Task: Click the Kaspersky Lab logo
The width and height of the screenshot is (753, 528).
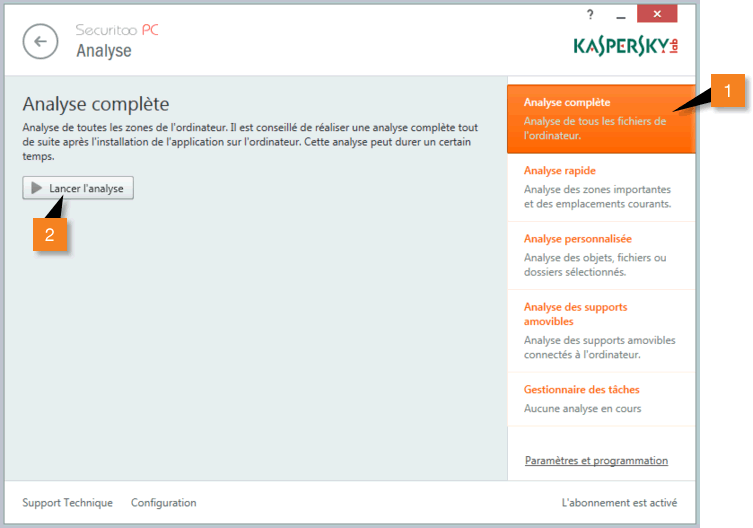Action: (625, 47)
